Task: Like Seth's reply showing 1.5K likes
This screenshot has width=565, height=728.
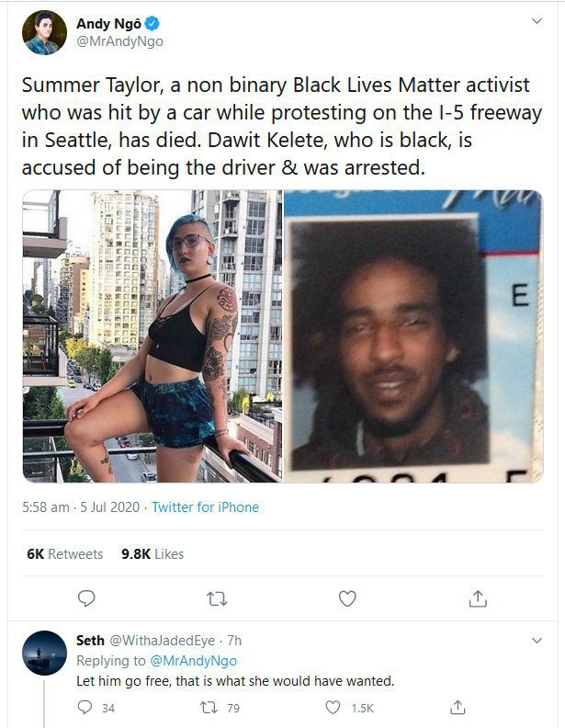Action: pos(333,708)
